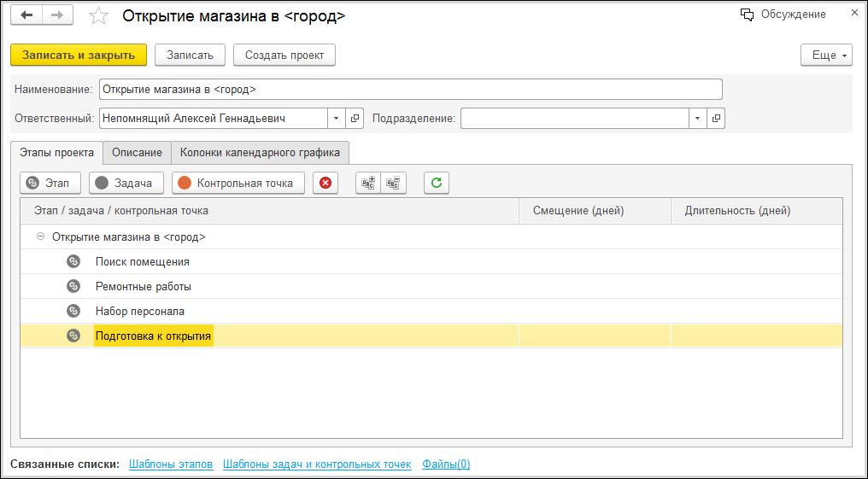Refresh the stage list with green arrow
Viewport: 868px width, 479px height.
click(437, 183)
